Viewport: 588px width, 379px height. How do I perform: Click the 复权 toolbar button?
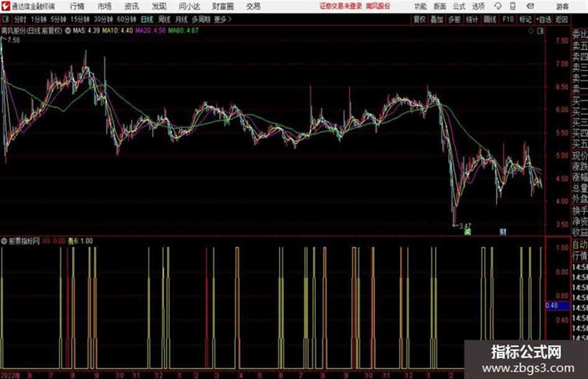click(x=419, y=19)
